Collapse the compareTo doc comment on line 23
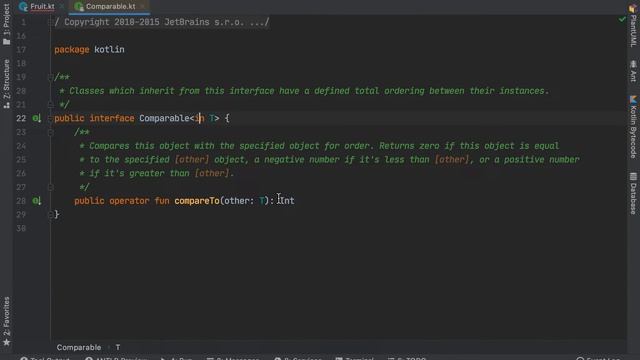 pos(51,132)
